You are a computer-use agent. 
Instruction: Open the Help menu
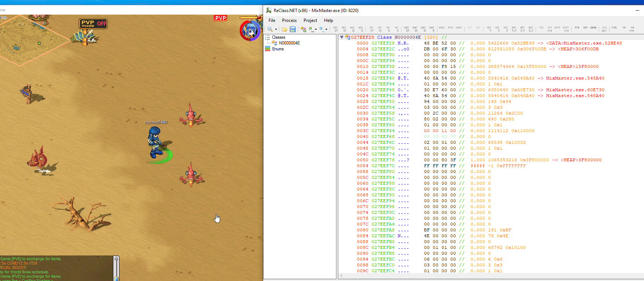(328, 20)
